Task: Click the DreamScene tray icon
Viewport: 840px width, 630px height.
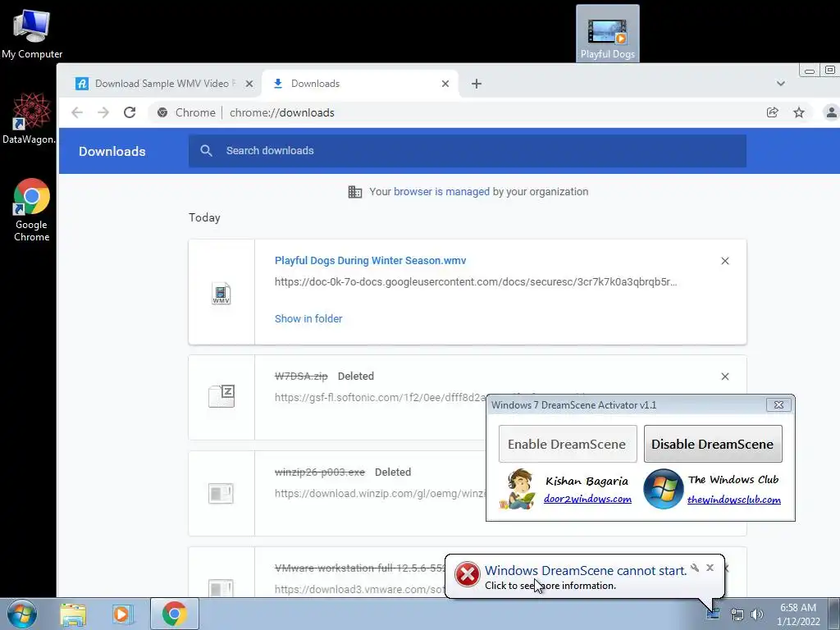Action: (713, 614)
